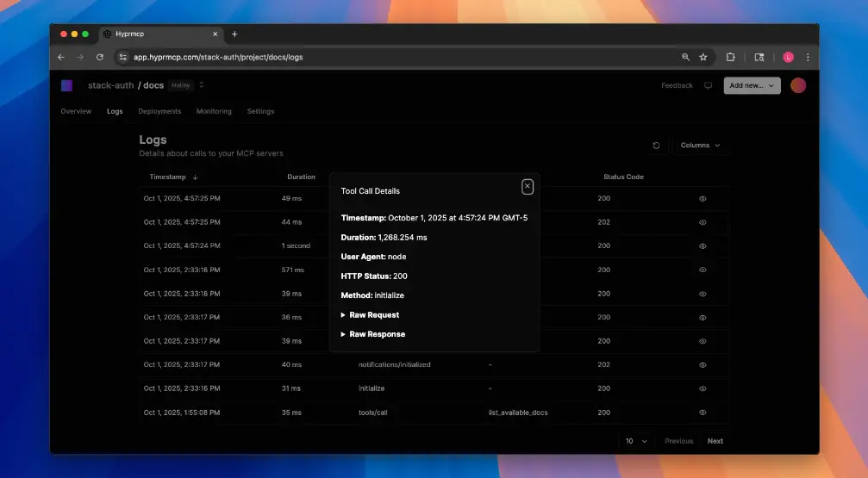The image size is (868, 478).
Task: Switch to the Overview tab
Action: tap(76, 111)
